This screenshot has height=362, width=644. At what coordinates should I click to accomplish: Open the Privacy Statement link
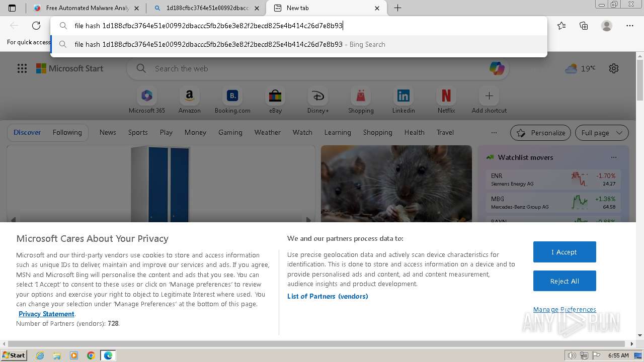point(46,314)
